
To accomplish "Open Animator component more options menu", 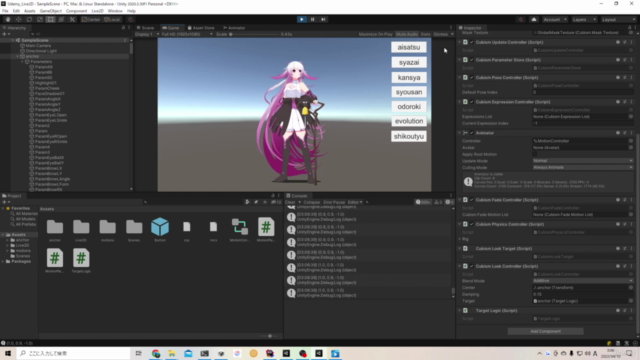I will click(631, 133).
